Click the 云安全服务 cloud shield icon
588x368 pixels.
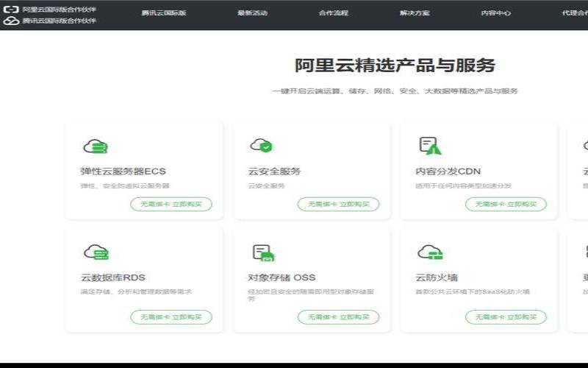[x=261, y=146]
